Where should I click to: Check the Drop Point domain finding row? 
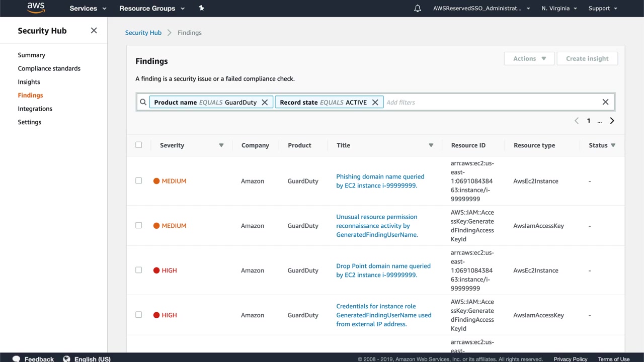coord(139,270)
